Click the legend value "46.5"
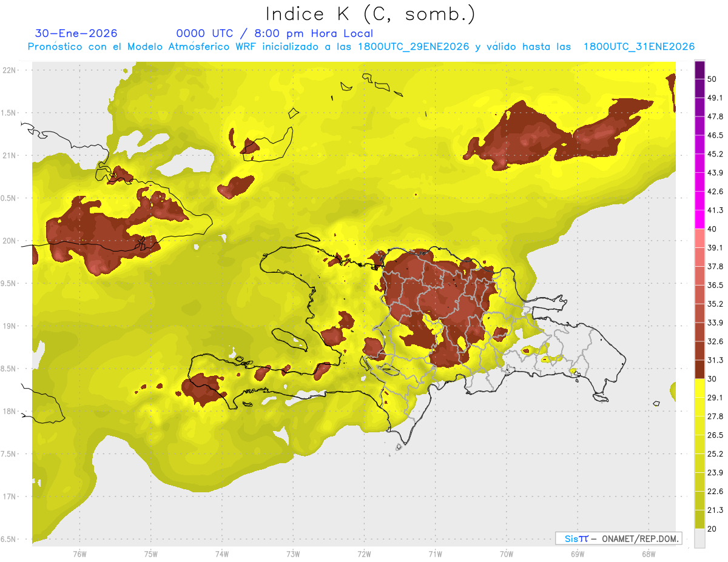The width and height of the screenshot is (728, 562). (x=715, y=135)
